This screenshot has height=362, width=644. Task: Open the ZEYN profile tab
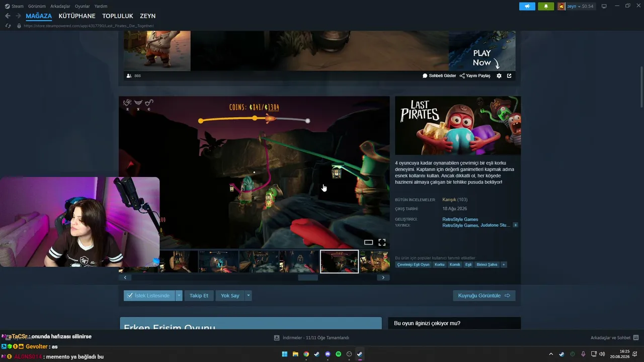pyautogui.click(x=147, y=16)
